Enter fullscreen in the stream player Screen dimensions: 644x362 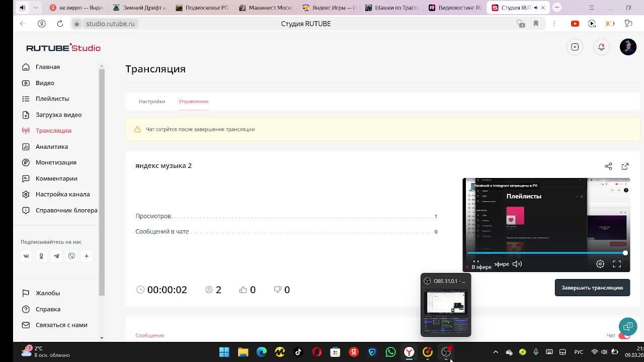(617, 264)
